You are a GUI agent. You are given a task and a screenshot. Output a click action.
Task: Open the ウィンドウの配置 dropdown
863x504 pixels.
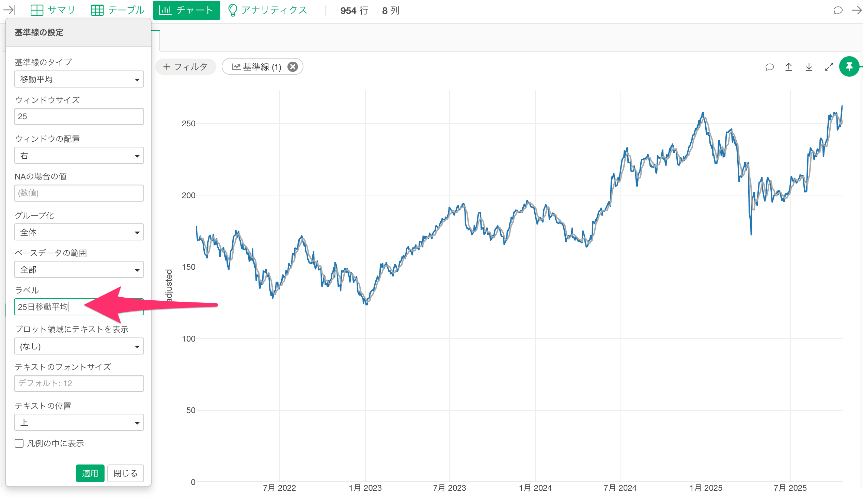[79, 156]
